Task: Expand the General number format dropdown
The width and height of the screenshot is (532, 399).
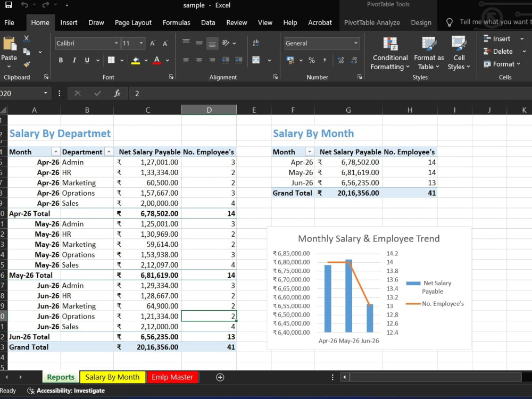Action: click(355, 43)
